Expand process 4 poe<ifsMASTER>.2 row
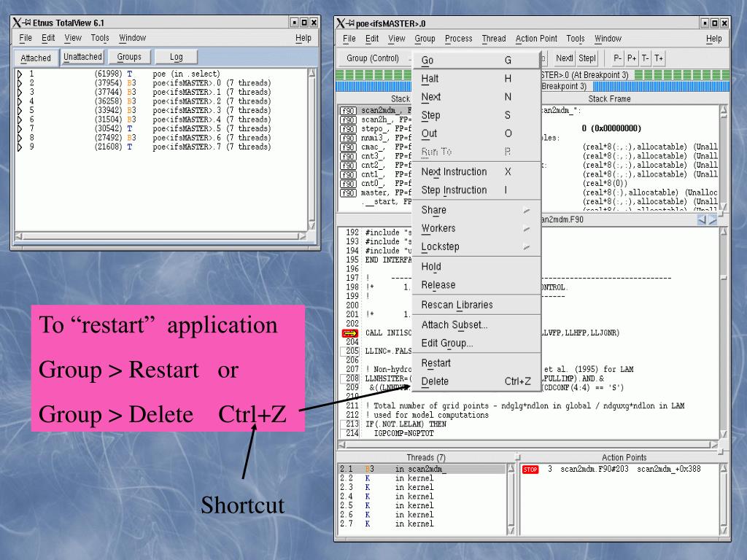 click(20, 101)
